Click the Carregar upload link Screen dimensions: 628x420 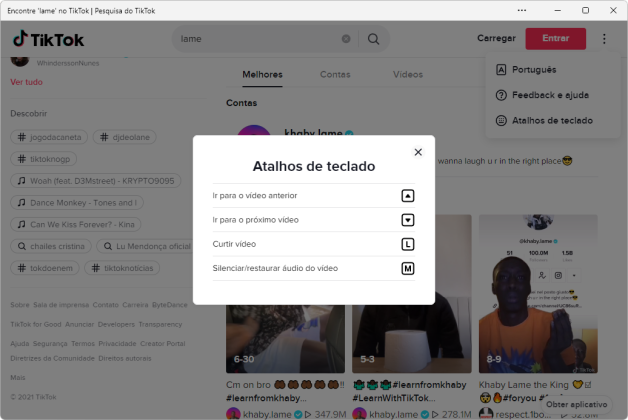tap(496, 38)
